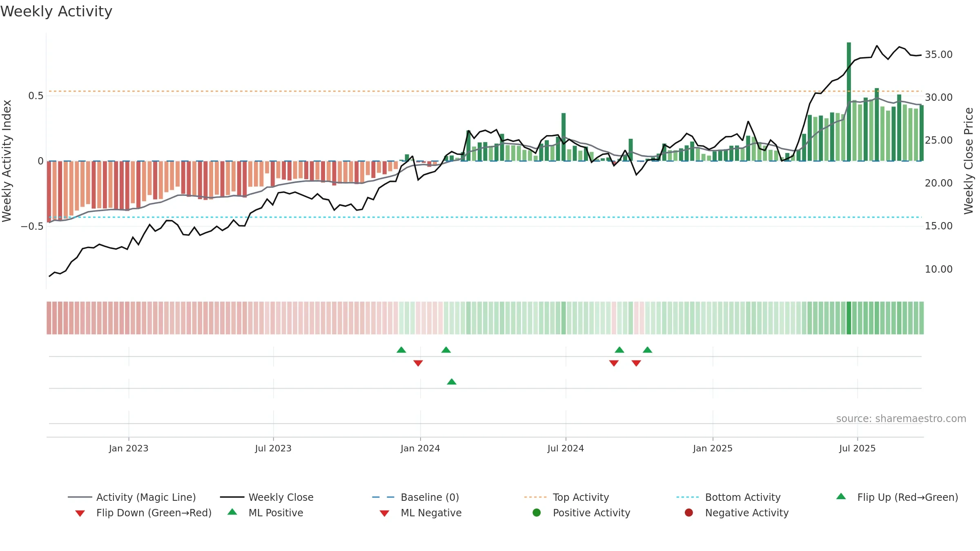
Task: Click the red Flip Down legend triangle icon
Action: (80, 513)
